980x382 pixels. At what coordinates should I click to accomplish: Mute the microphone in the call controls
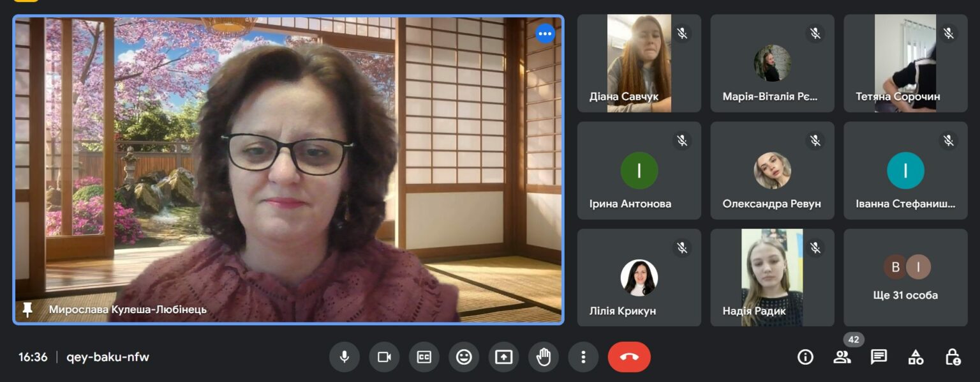[345, 357]
